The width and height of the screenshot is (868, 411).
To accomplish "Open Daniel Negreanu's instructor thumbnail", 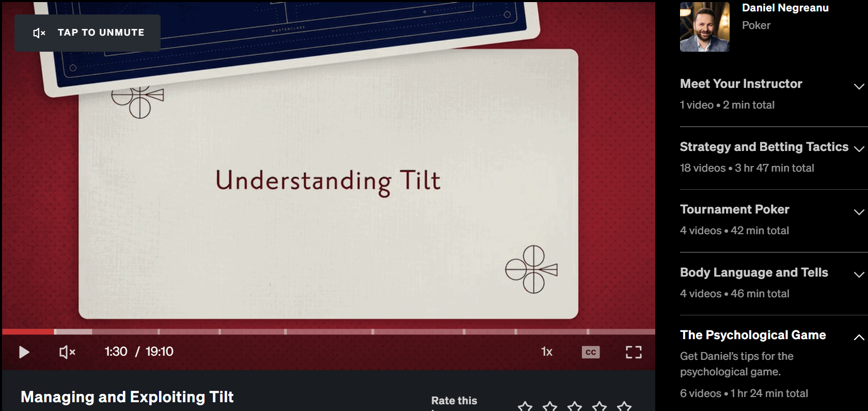I will pyautogui.click(x=705, y=26).
